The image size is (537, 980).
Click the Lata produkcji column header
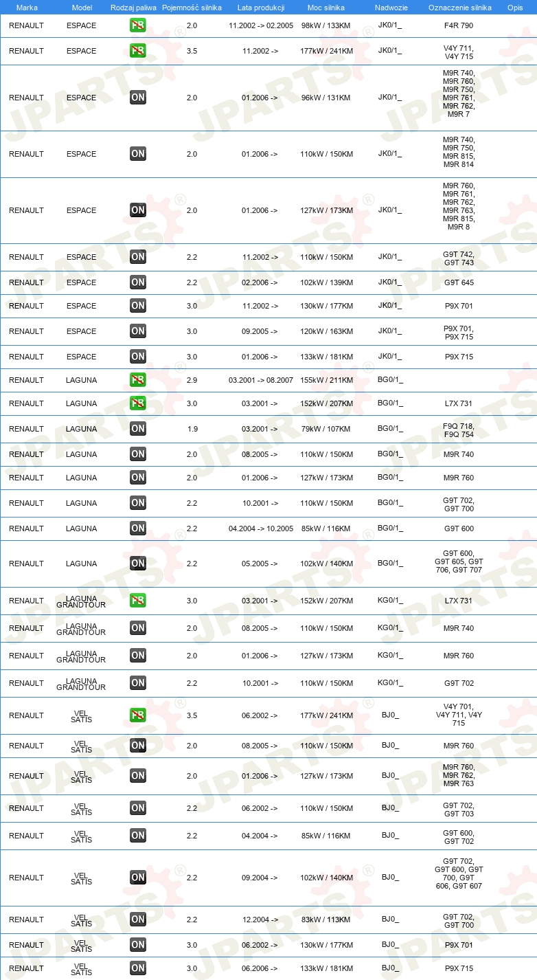[x=261, y=8]
